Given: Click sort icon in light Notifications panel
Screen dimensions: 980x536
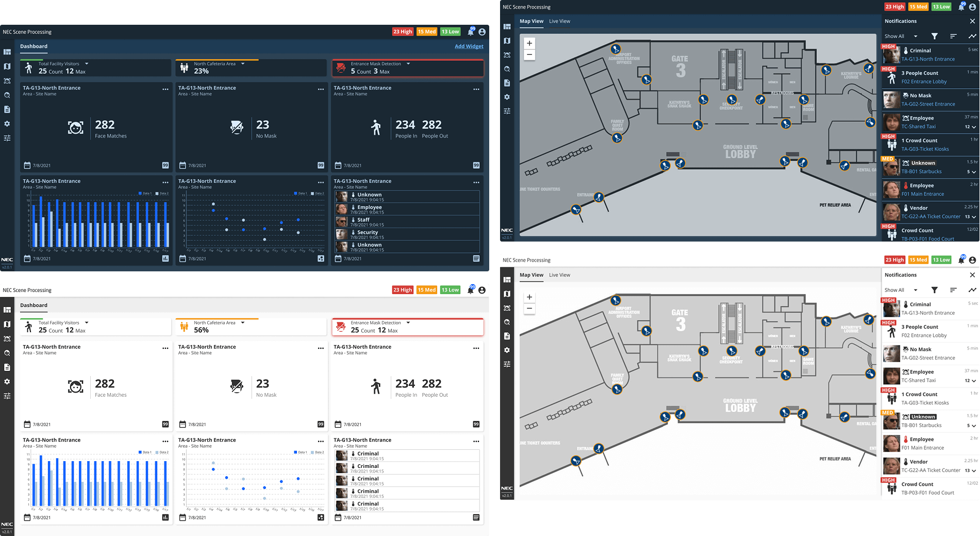Looking at the screenshot, I should coord(953,290).
